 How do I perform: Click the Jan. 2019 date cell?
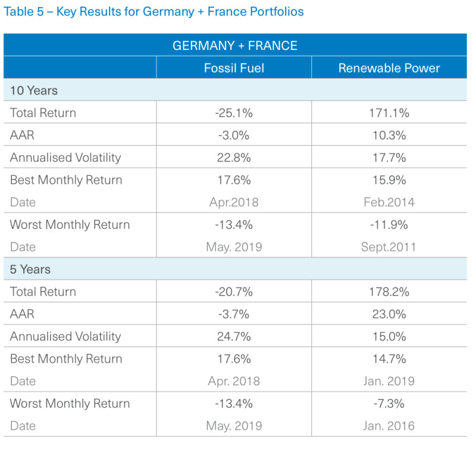coord(389,381)
